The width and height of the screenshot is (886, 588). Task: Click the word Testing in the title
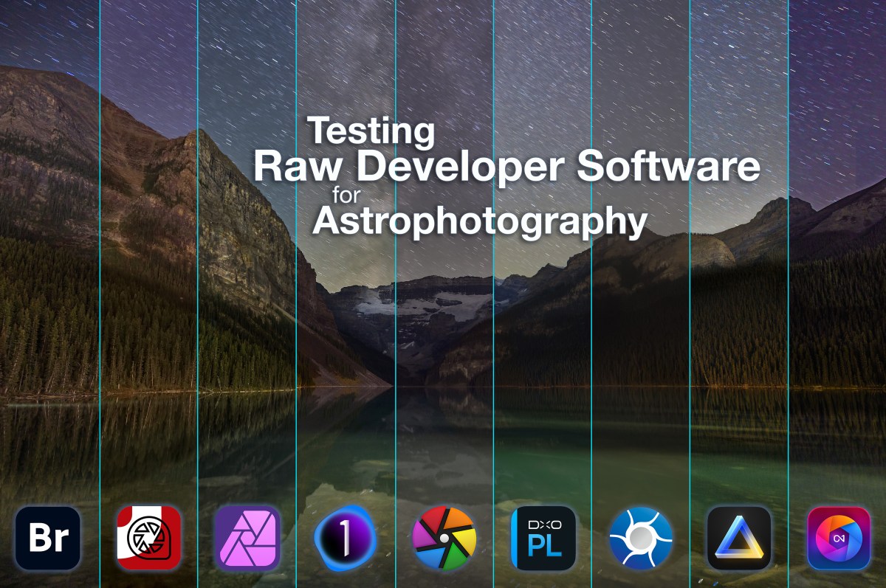[372, 130]
